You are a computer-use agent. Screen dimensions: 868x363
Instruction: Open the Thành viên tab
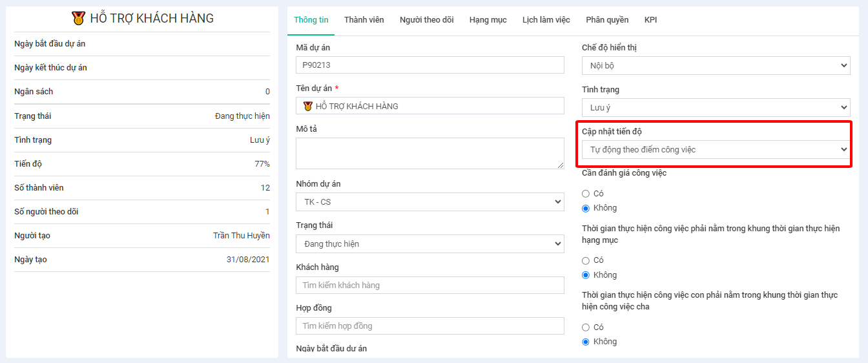[364, 20]
